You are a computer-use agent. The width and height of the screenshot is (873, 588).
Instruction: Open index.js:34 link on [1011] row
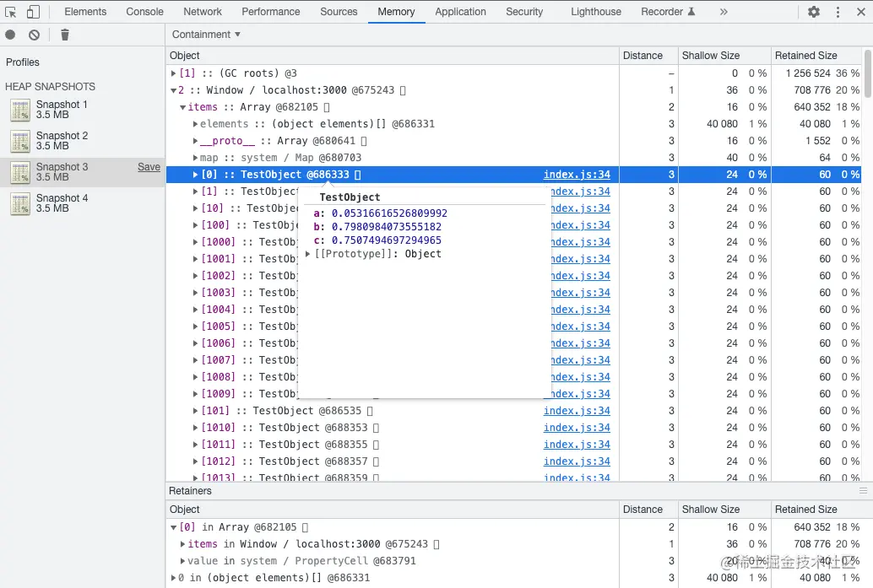click(577, 445)
